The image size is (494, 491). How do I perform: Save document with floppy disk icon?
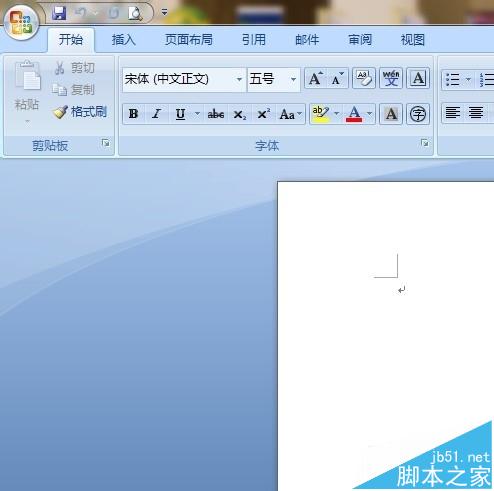[60, 13]
